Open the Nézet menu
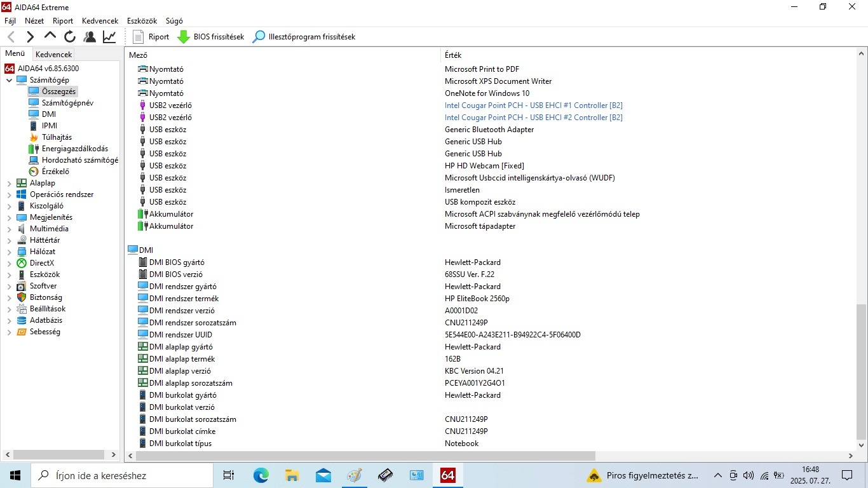Screen dimensions: 868x488 coord(34,21)
